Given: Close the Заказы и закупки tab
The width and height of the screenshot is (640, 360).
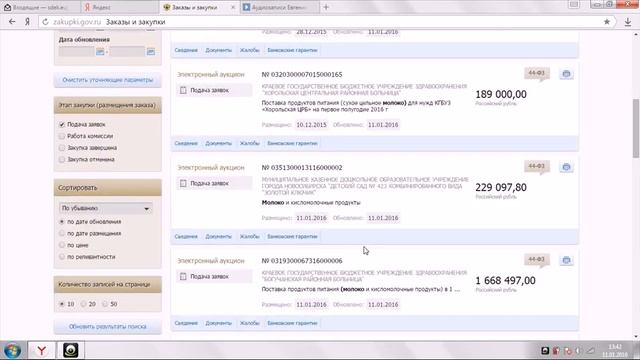Looking at the screenshot, I should [x=233, y=7].
